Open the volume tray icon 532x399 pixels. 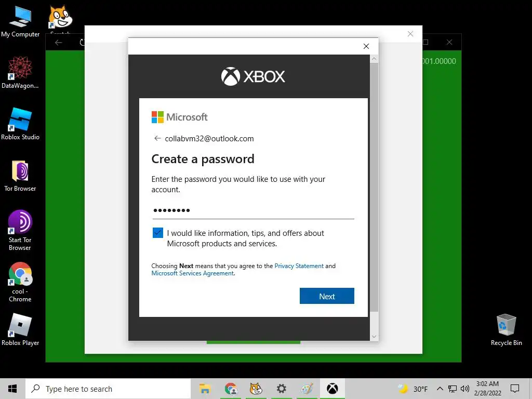click(465, 389)
